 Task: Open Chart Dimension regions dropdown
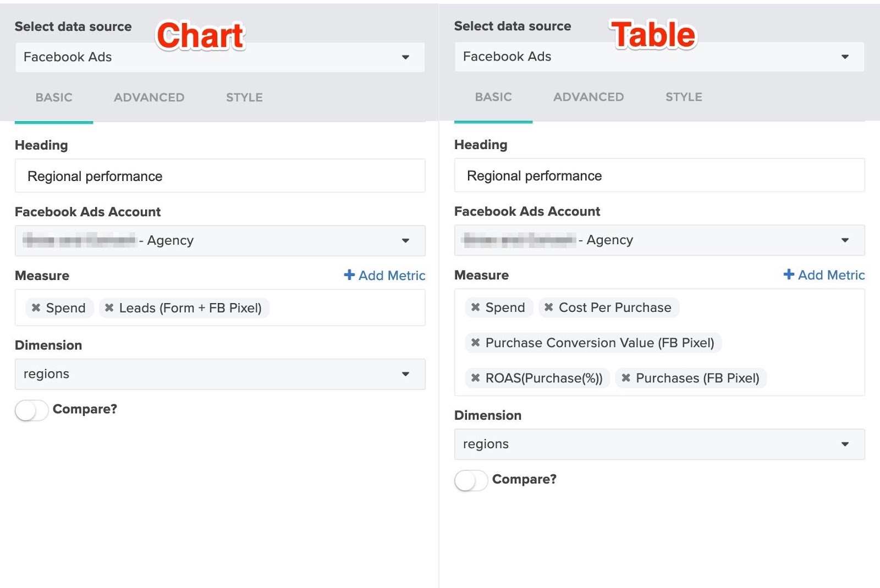(220, 374)
